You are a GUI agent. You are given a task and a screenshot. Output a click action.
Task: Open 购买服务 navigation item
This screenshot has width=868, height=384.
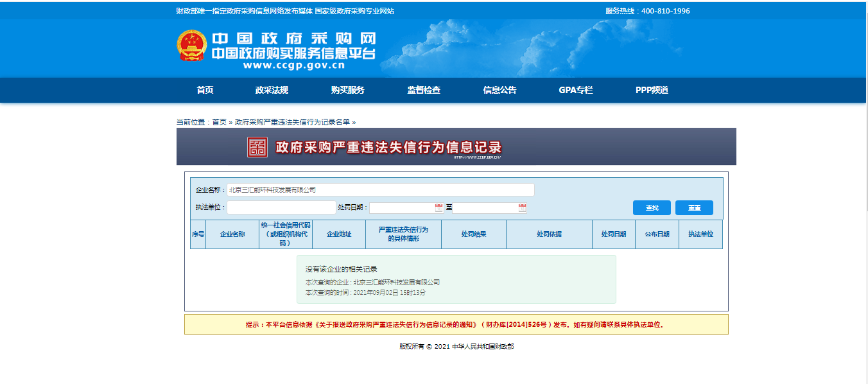[x=347, y=90]
